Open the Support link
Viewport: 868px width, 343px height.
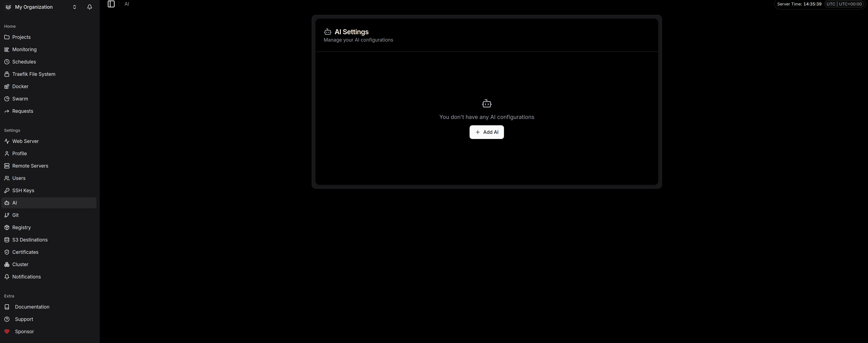click(x=24, y=319)
